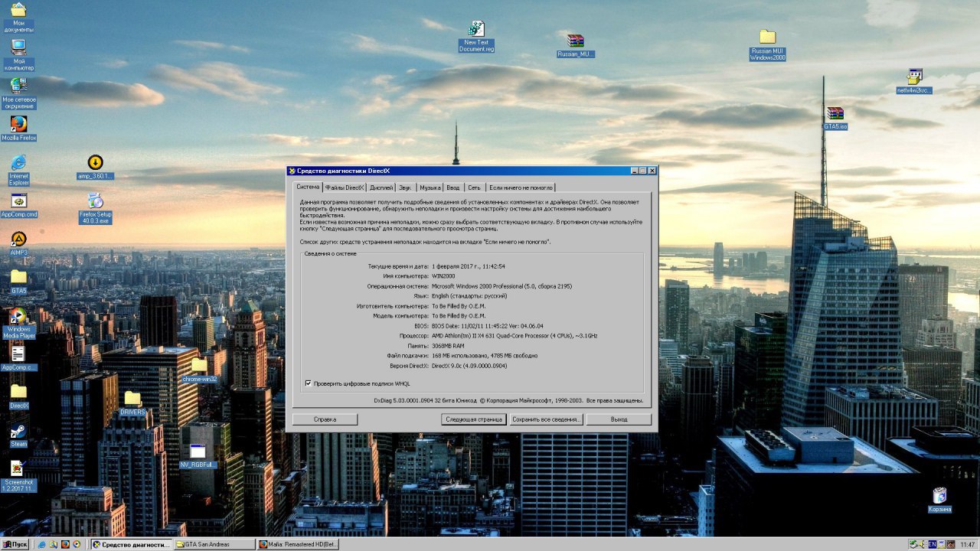The image size is (980, 551).
Task: Switch to the Звук tab
Action: coord(405,187)
